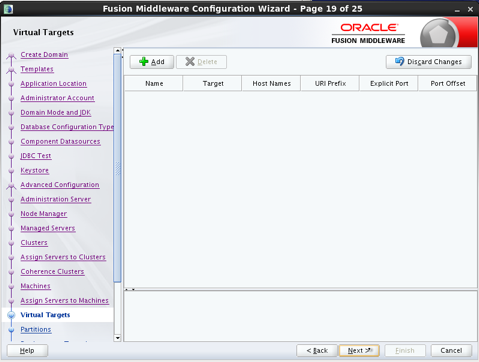Click the Host Names column header
The height and width of the screenshot is (362, 479).
click(271, 83)
